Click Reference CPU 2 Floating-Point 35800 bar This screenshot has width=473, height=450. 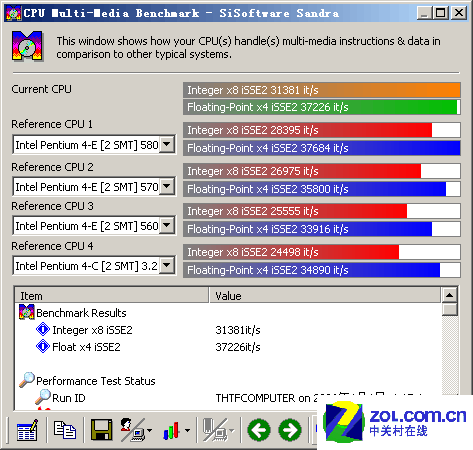point(322,189)
